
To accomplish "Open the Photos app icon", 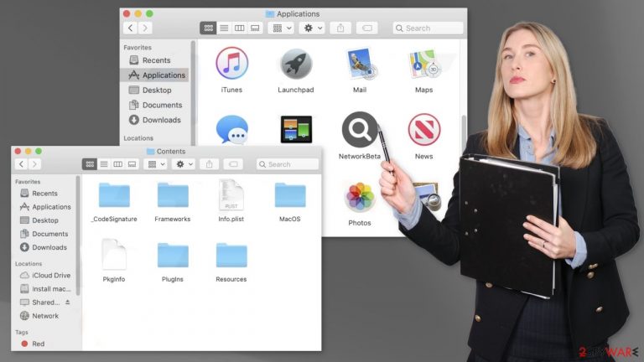I will 360,197.
